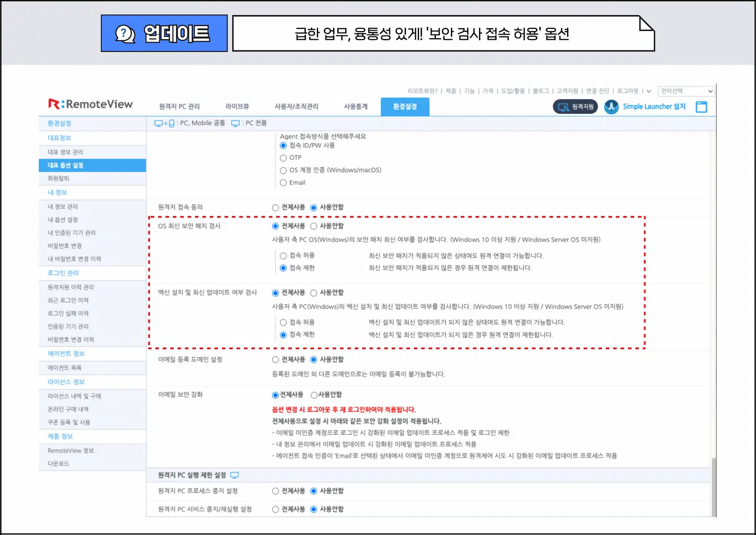Click the 원격지원 remote support icon button

[575, 107]
